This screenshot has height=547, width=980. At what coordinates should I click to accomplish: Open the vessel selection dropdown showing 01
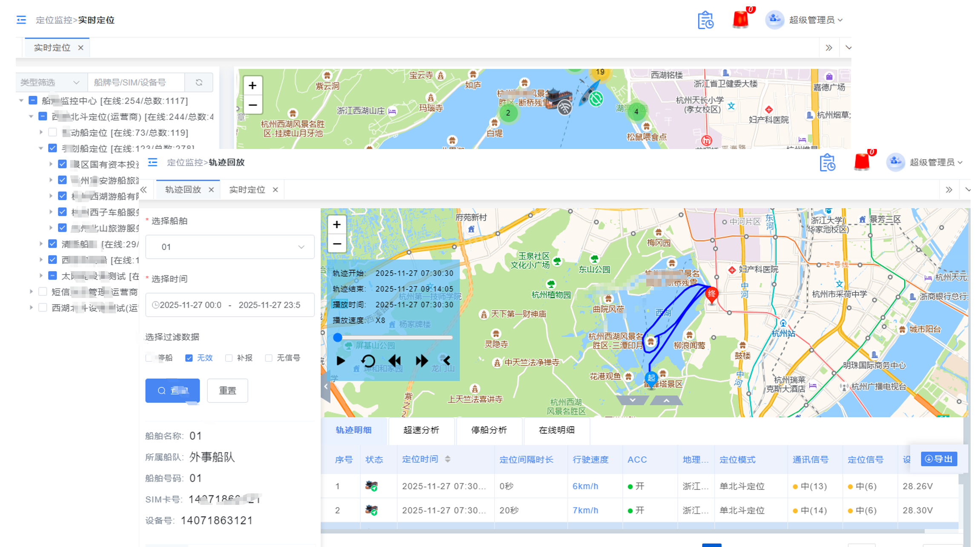[x=230, y=247]
